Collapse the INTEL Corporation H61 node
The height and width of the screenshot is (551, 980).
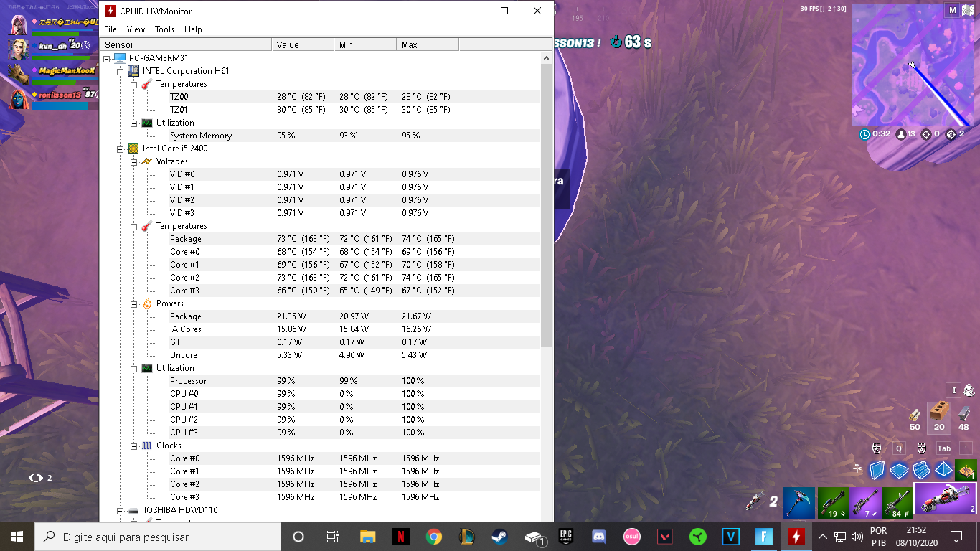[x=121, y=71]
